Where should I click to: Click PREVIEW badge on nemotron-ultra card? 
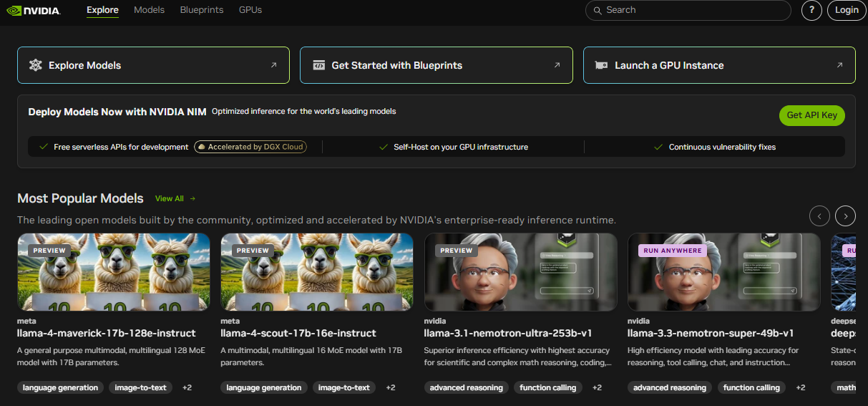click(x=457, y=251)
